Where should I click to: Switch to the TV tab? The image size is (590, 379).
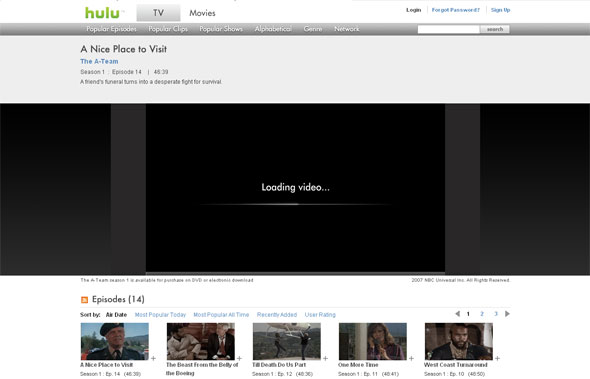[x=158, y=13]
